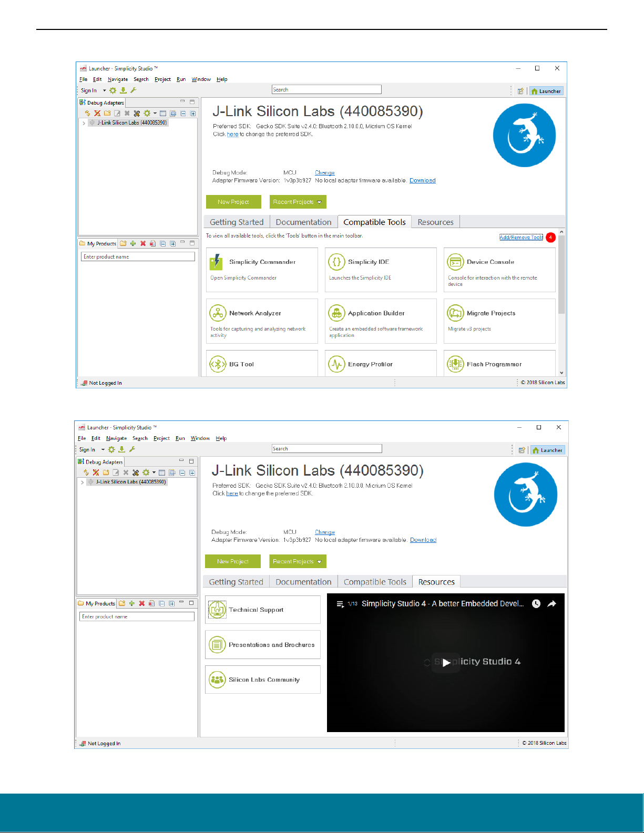This screenshot has height=833, width=644.
Task: Select the Compatible Tools tab in the video window
Action: (x=375, y=582)
